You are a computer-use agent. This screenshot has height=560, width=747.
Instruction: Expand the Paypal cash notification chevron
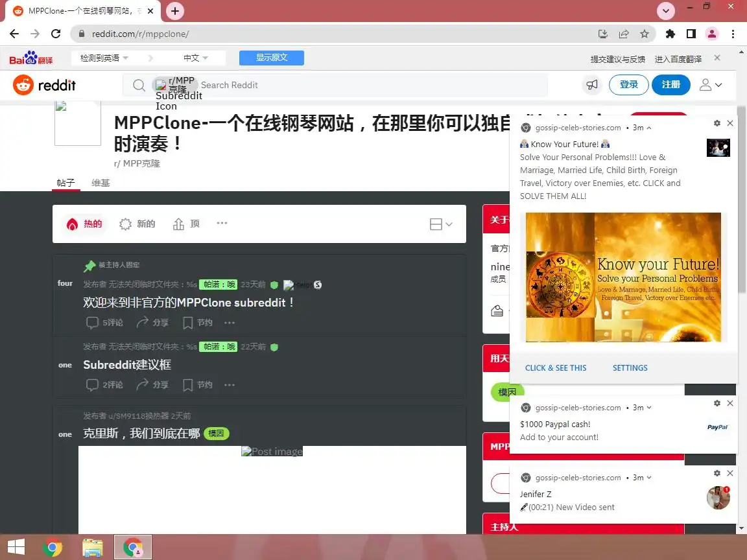coord(649,408)
